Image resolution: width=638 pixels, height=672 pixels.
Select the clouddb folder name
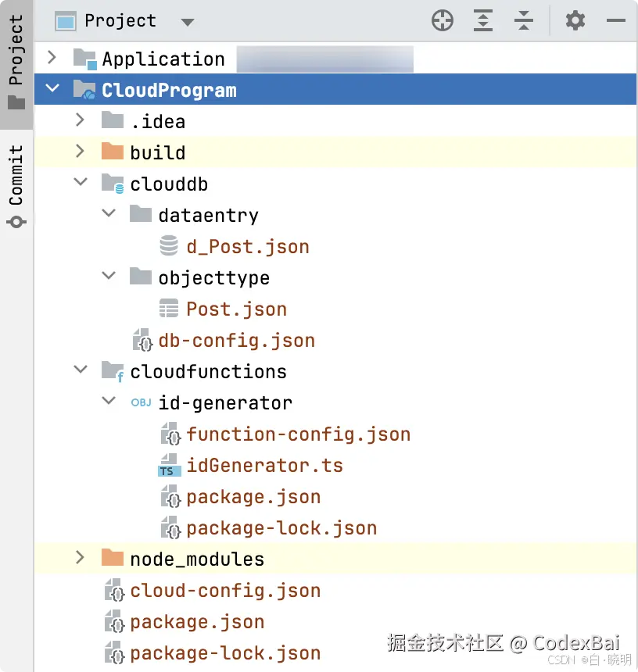(169, 184)
